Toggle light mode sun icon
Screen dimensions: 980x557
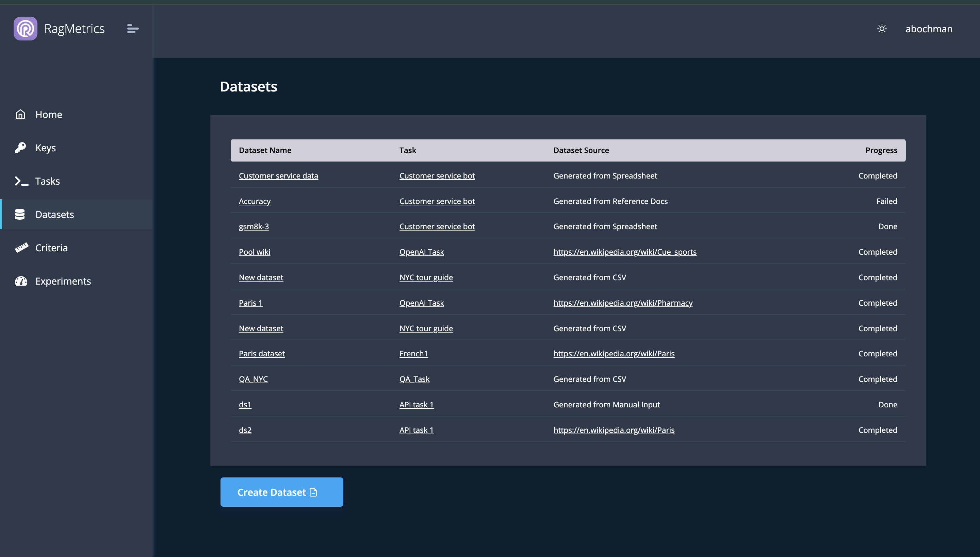[882, 29]
